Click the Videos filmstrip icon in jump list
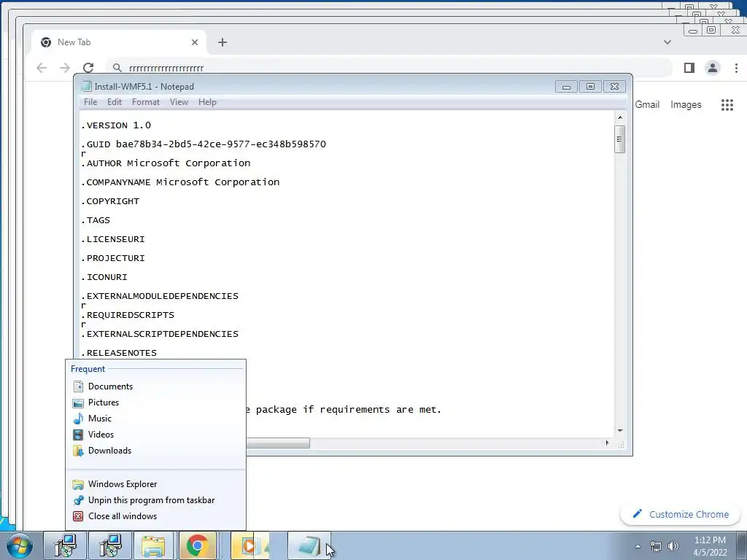This screenshot has width=747, height=560. coord(78,435)
